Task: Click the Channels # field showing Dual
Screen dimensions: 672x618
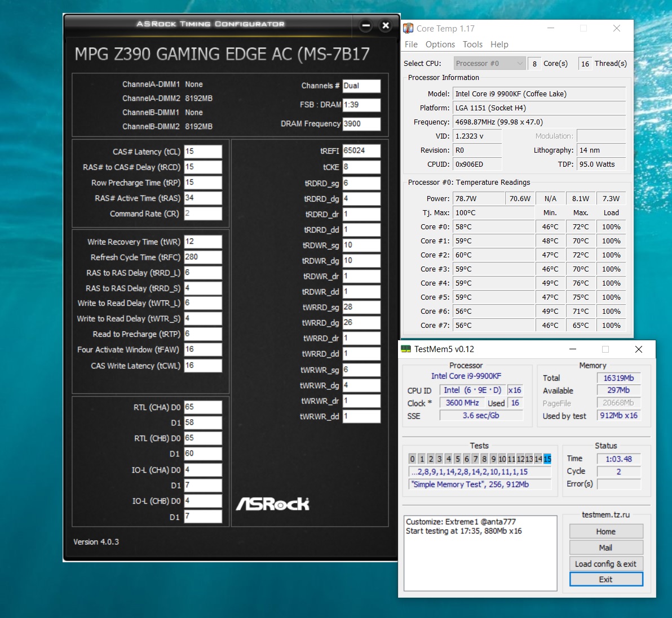Action: point(361,86)
